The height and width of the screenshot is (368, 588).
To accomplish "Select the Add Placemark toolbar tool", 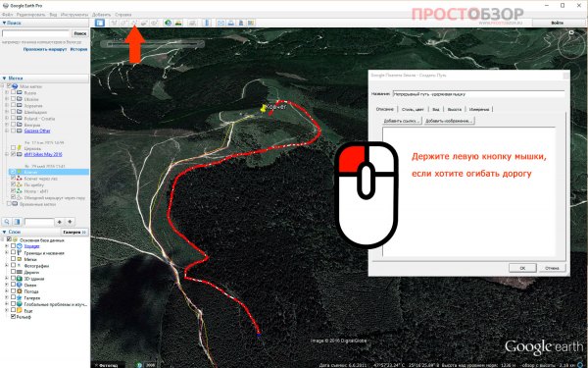I will tap(114, 23).
